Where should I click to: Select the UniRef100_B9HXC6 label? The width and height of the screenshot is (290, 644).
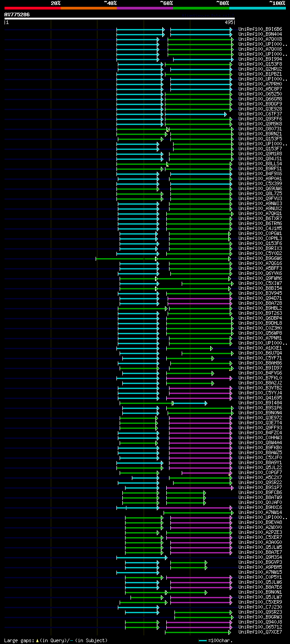260,507
